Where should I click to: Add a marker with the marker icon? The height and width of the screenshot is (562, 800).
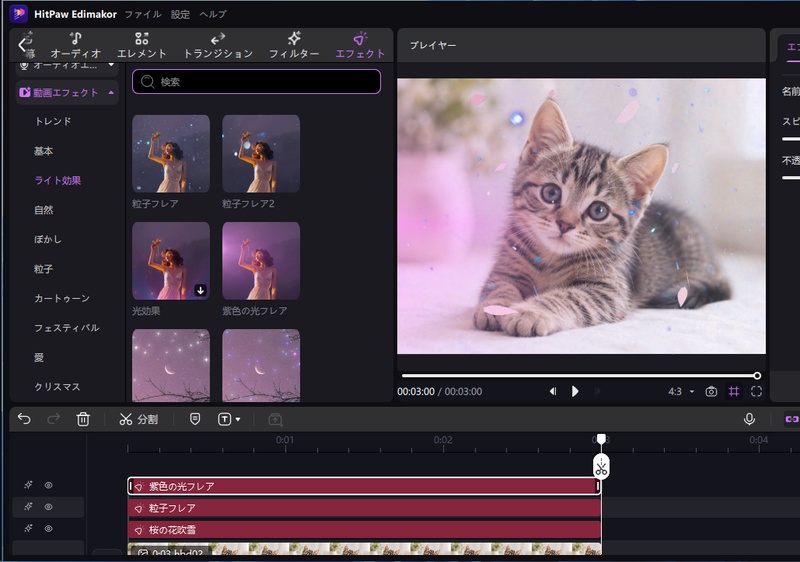point(195,419)
